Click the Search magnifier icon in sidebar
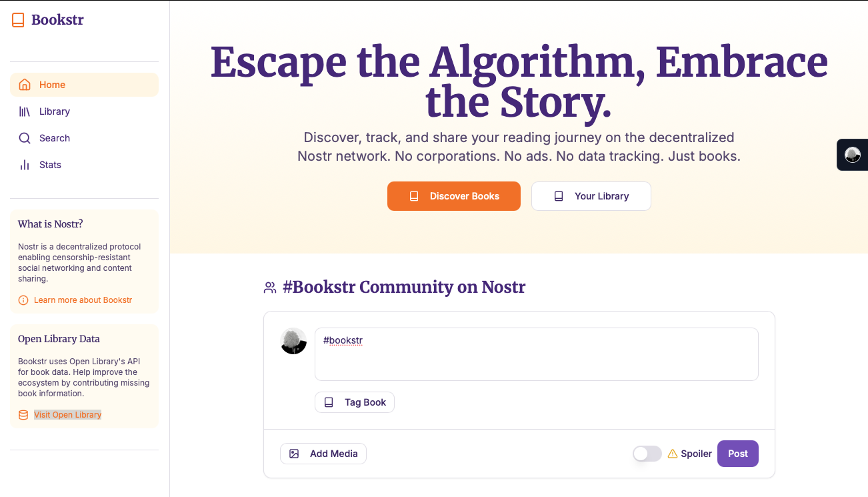The width and height of the screenshot is (868, 497). [25, 138]
